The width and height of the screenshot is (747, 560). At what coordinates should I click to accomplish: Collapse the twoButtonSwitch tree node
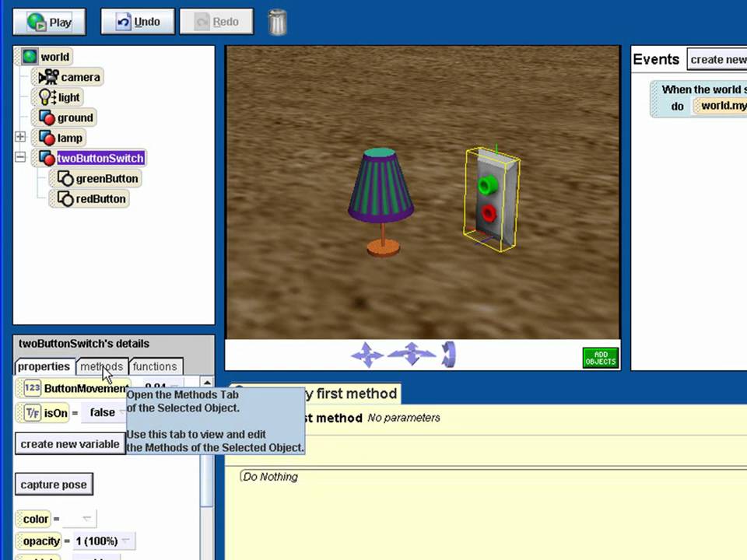(20, 156)
